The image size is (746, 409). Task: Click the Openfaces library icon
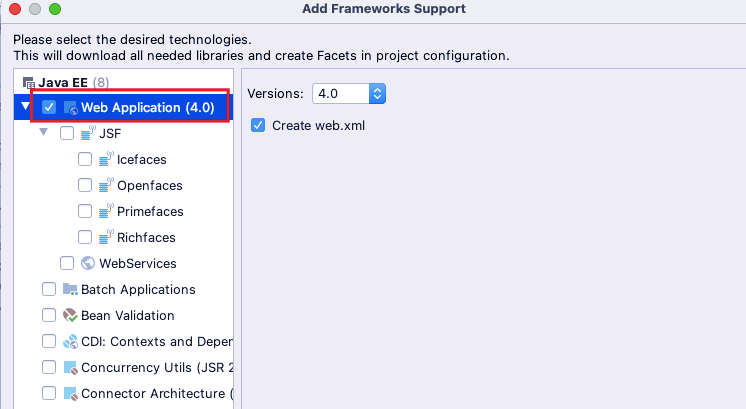(106, 185)
